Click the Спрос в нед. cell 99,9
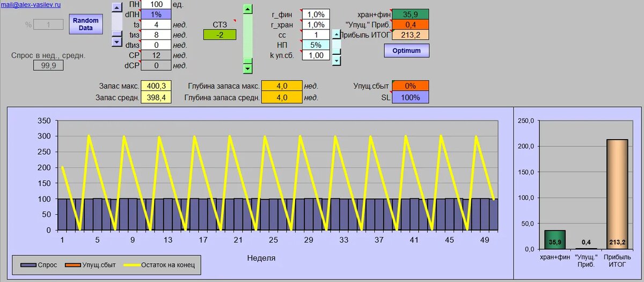 point(49,65)
